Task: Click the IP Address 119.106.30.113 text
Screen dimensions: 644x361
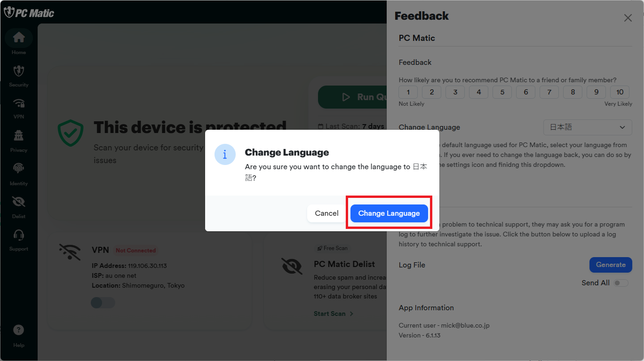Action: coord(129,266)
